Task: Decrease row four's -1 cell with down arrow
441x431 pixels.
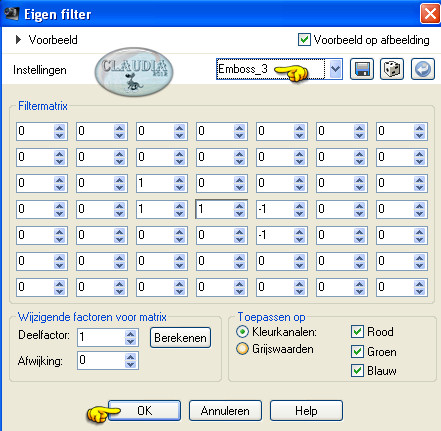Action: coord(299,213)
